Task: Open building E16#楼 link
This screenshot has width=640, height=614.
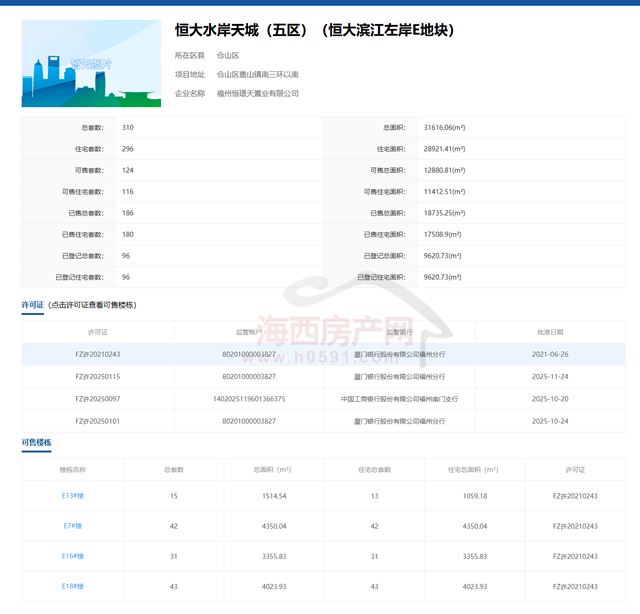Action: tap(72, 556)
